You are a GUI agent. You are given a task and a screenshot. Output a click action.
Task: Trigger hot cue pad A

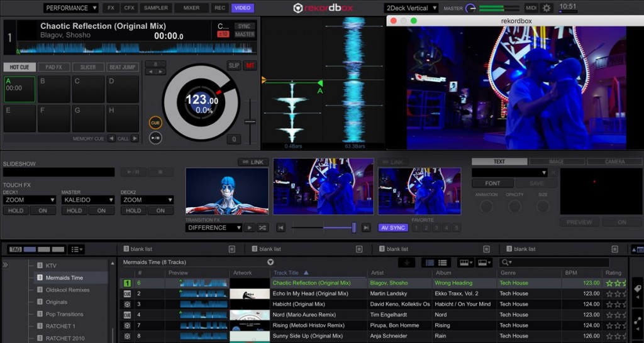coord(19,89)
